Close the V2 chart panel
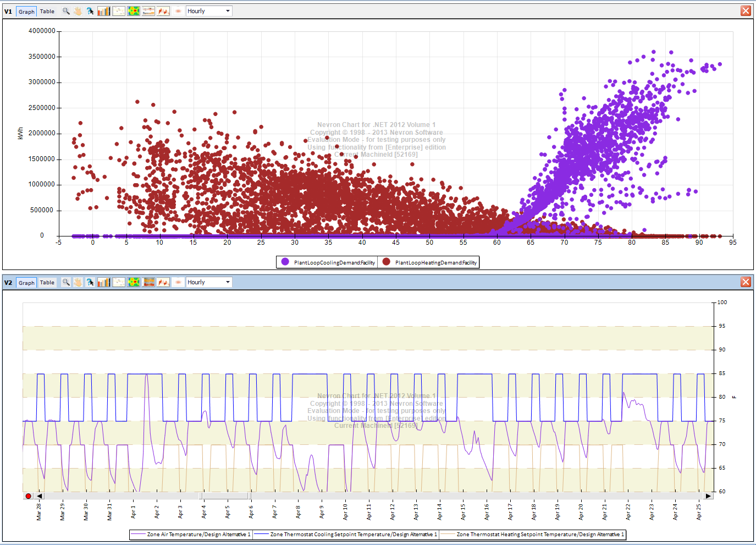756x545 pixels. click(x=746, y=282)
